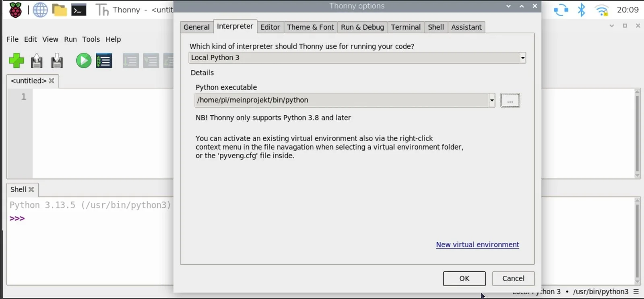Select the Interpreter tab

pyautogui.click(x=235, y=26)
